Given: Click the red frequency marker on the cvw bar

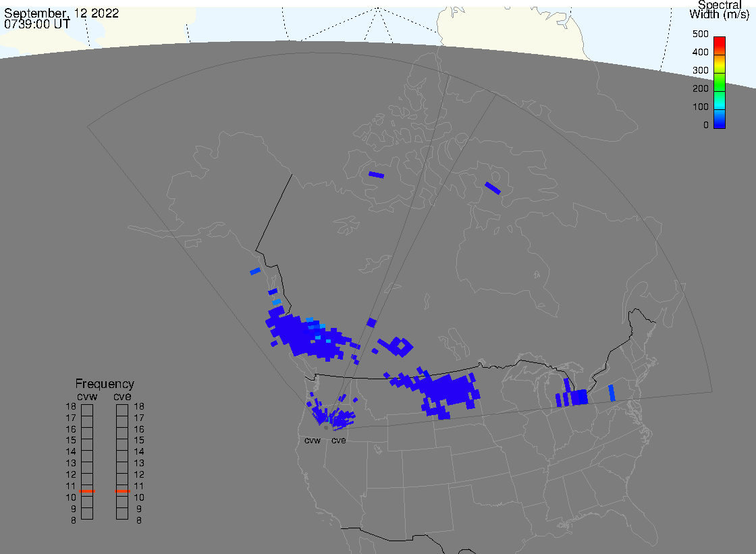Looking at the screenshot, I should (87, 491).
